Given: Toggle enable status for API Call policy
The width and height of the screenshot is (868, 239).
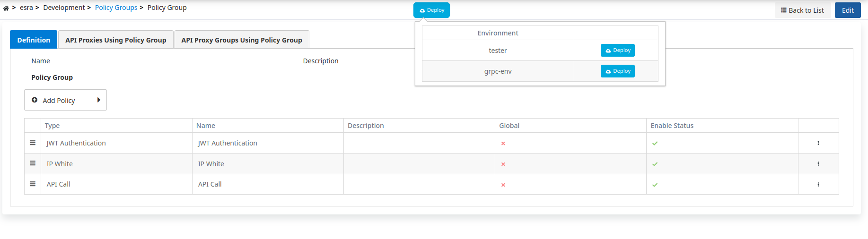Looking at the screenshot, I should coord(655,185).
